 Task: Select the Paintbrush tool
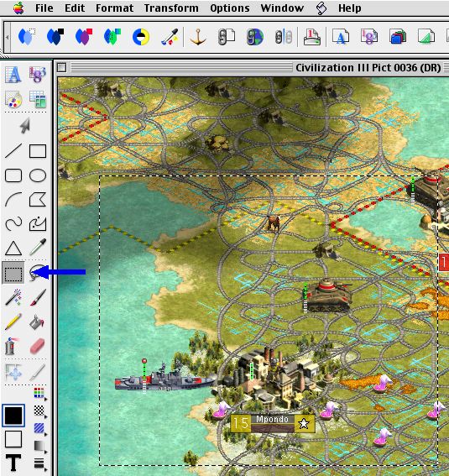pyautogui.click(x=38, y=297)
